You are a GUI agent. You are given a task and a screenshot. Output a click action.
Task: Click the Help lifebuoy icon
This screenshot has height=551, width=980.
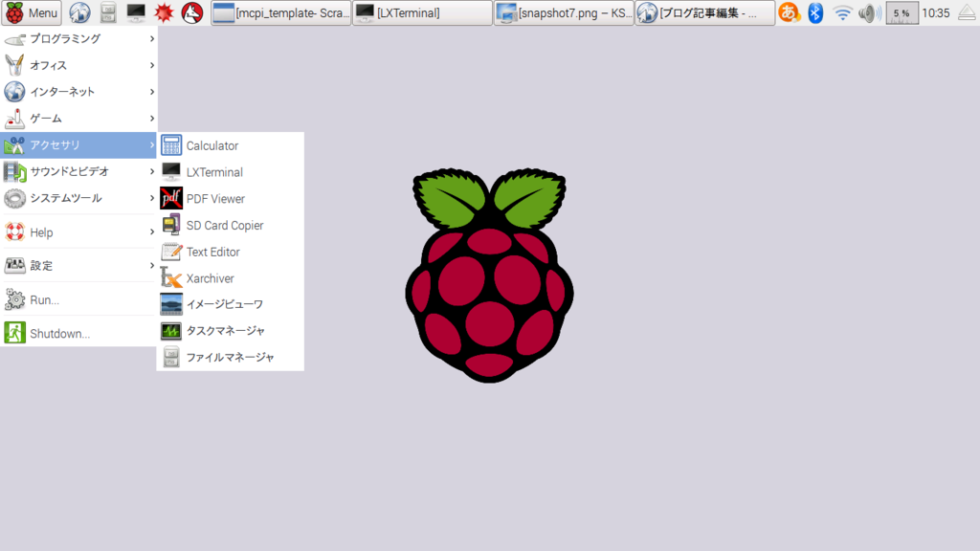[14, 231]
